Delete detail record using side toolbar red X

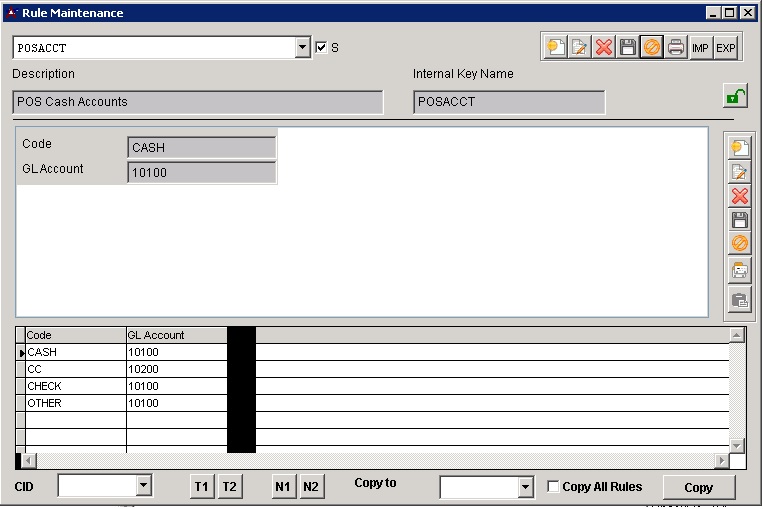pos(740,196)
